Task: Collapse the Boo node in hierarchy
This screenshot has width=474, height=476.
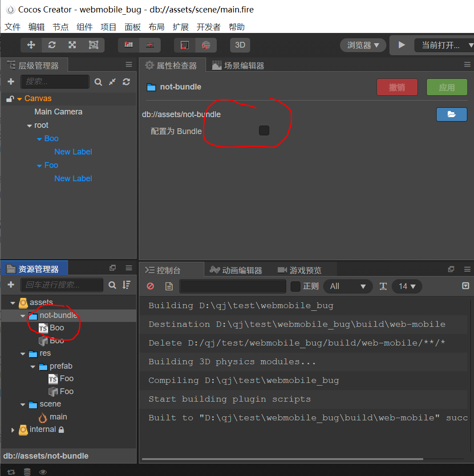Action: tap(39, 139)
